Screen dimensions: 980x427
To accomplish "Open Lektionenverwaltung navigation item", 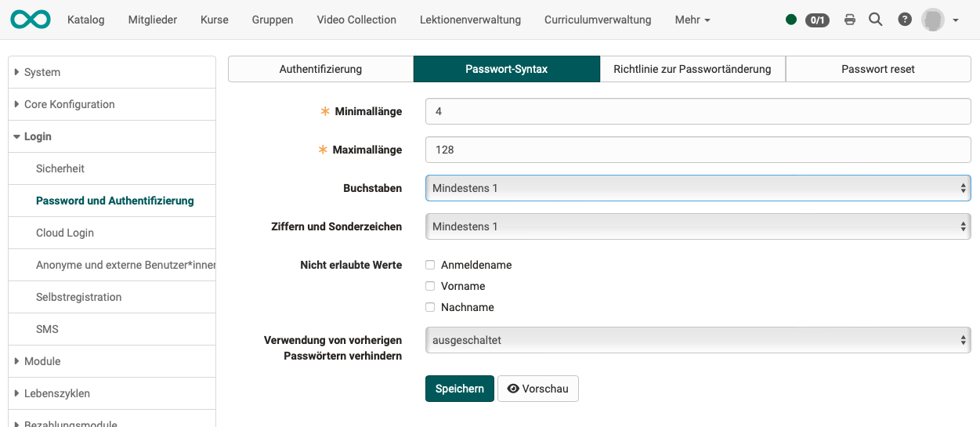I will [470, 20].
